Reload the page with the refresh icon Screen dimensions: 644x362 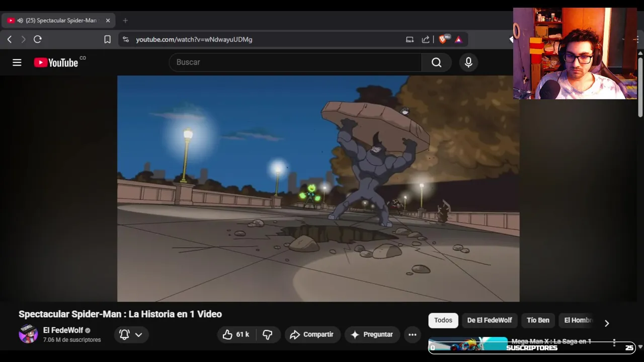(x=38, y=39)
